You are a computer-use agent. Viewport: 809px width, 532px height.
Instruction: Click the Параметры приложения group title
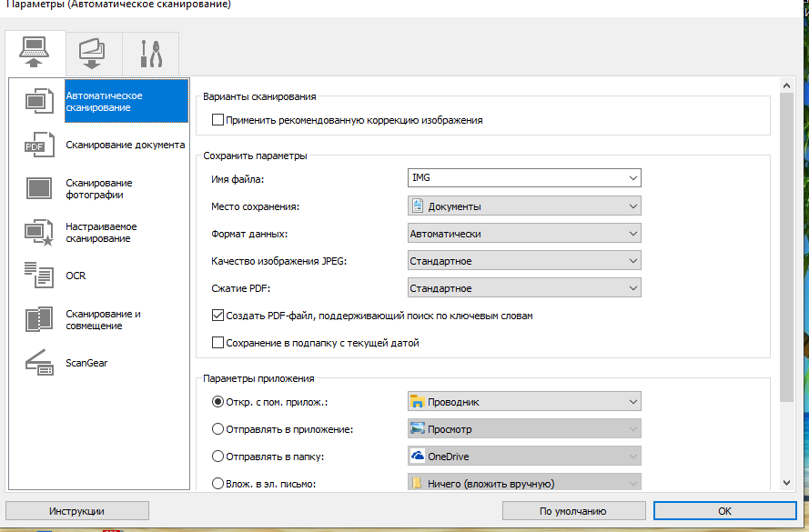[258, 378]
